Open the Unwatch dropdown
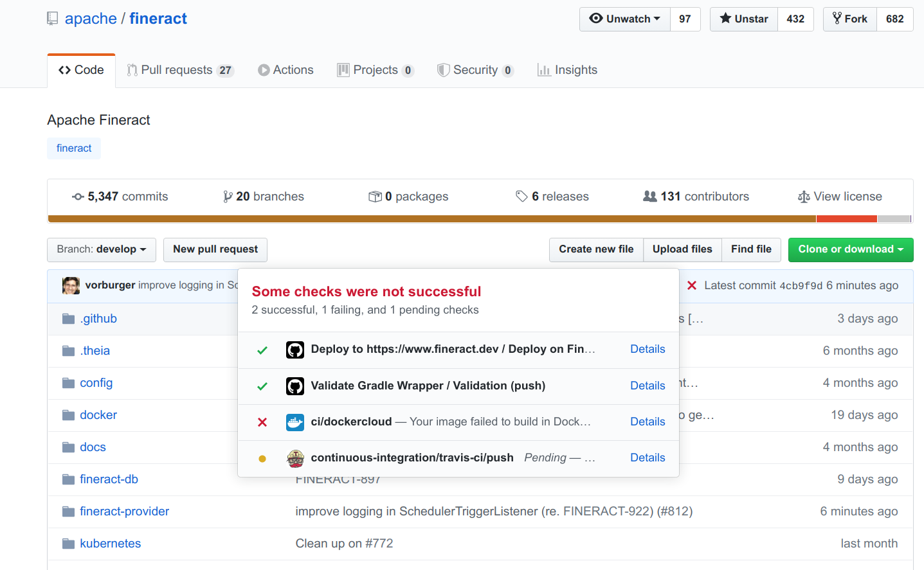Screen dimensions: 924x570 [x=625, y=19]
